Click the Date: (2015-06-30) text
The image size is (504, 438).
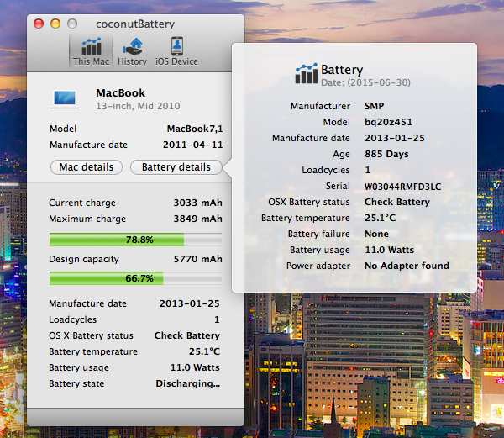click(x=365, y=82)
